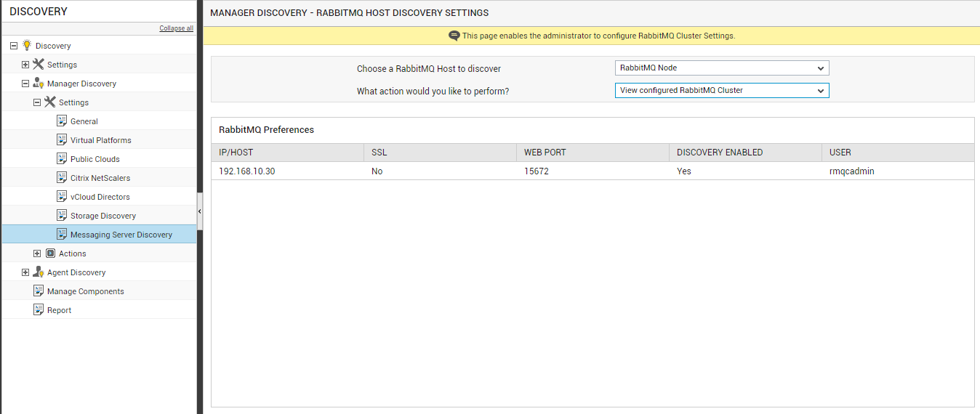980x414 pixels.
Task: Click the Citrix NetScalers page icon
Action: coord(62,177)
